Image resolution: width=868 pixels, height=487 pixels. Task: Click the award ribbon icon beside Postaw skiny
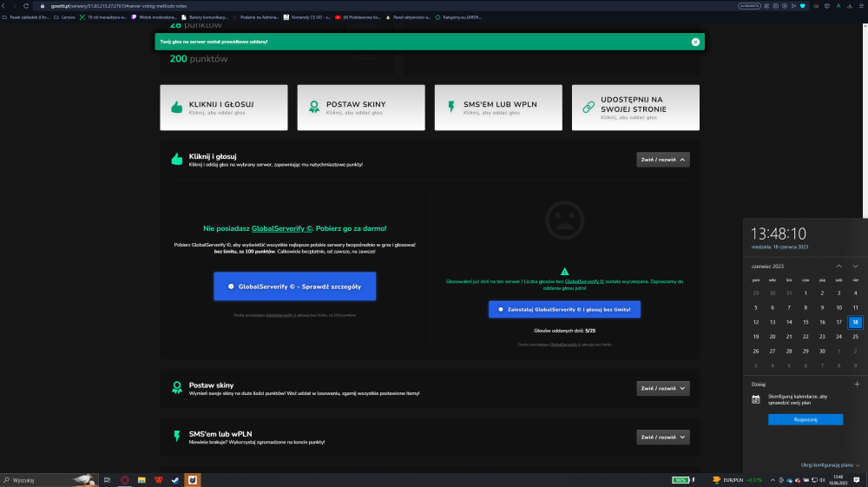coord(176,387)
